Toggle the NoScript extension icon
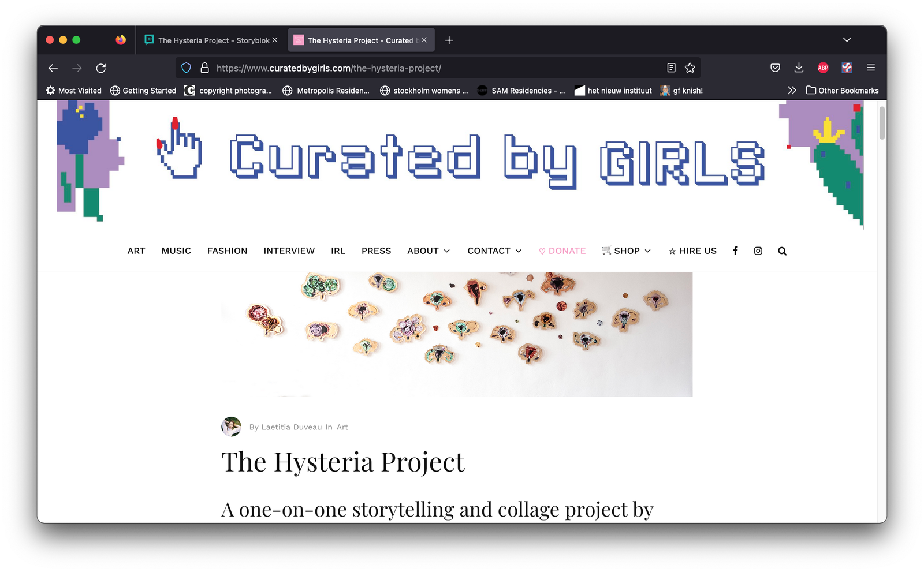Viewport: 924px width, 572px height. [847, 68]
